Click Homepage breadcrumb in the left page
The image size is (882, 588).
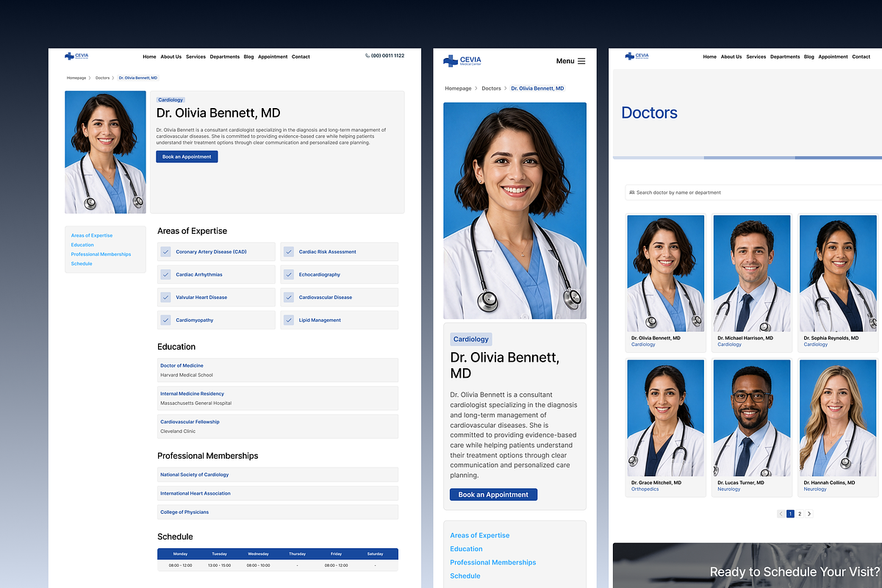pyautogui.click(x=76, y=77)
